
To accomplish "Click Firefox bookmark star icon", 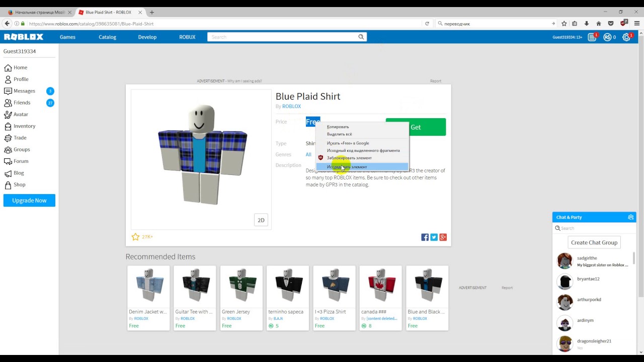I will pos(564,24).
